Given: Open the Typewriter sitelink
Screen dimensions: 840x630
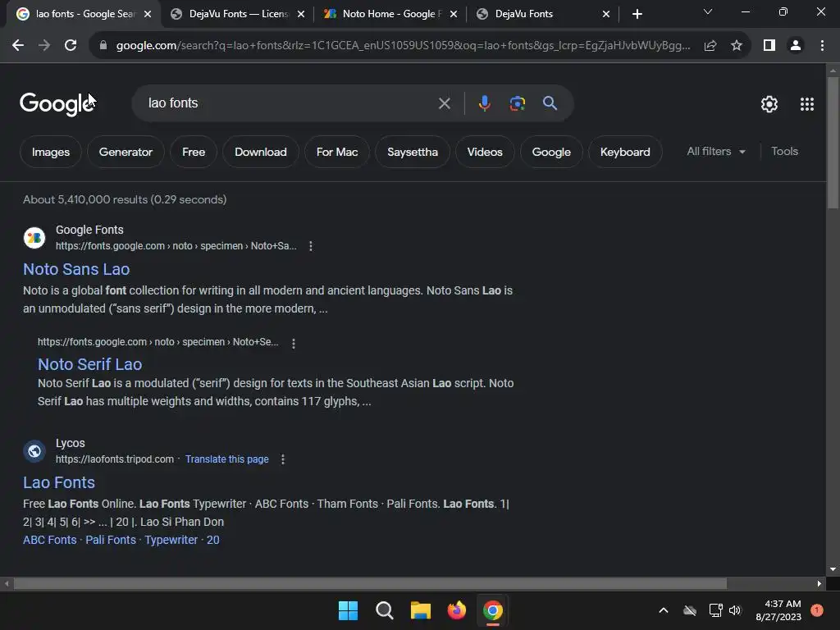Looking at the screenshot, I should click(x=171, y=540).
